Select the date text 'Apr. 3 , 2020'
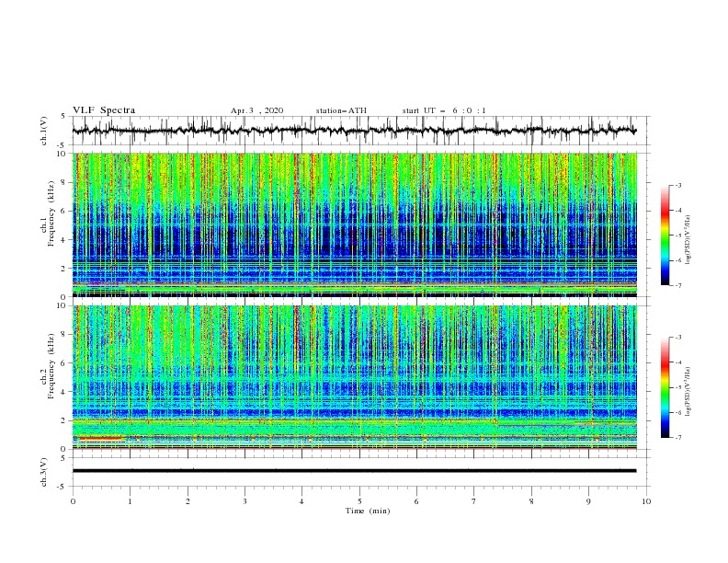The image size is (728, 563). pyautogui.click(x=256, y=110)
